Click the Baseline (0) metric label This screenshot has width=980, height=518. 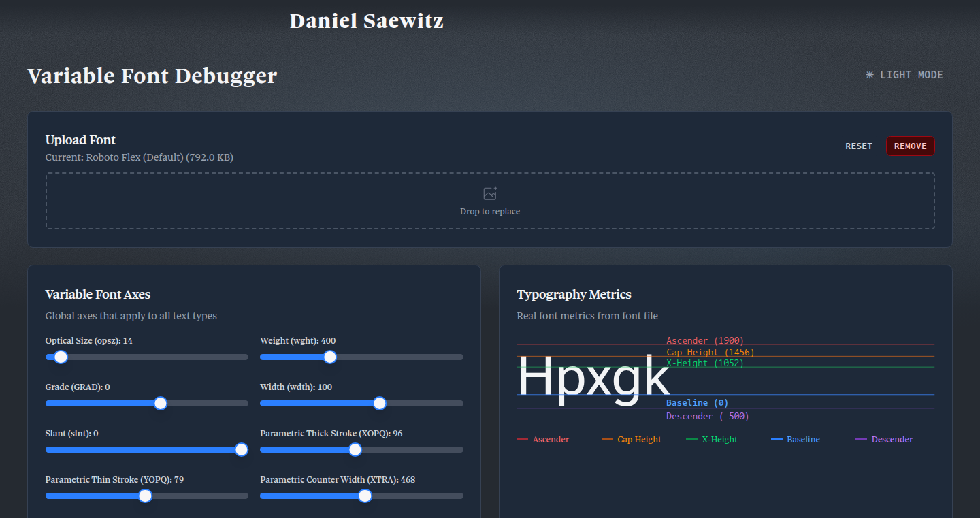click(x=697, y=403)
